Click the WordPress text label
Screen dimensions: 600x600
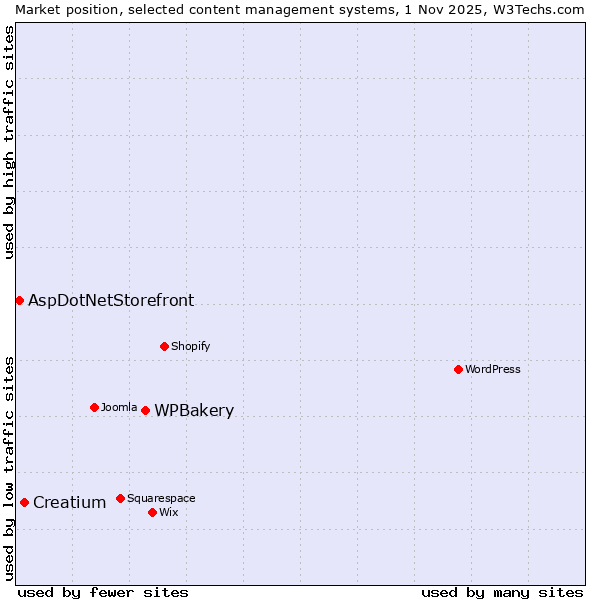(x=493, y=369)
